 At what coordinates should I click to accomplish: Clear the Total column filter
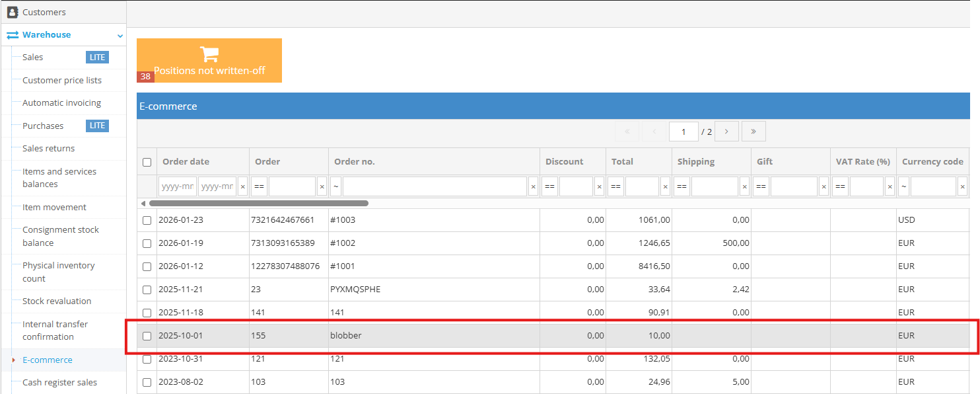[x=665, y=186]
